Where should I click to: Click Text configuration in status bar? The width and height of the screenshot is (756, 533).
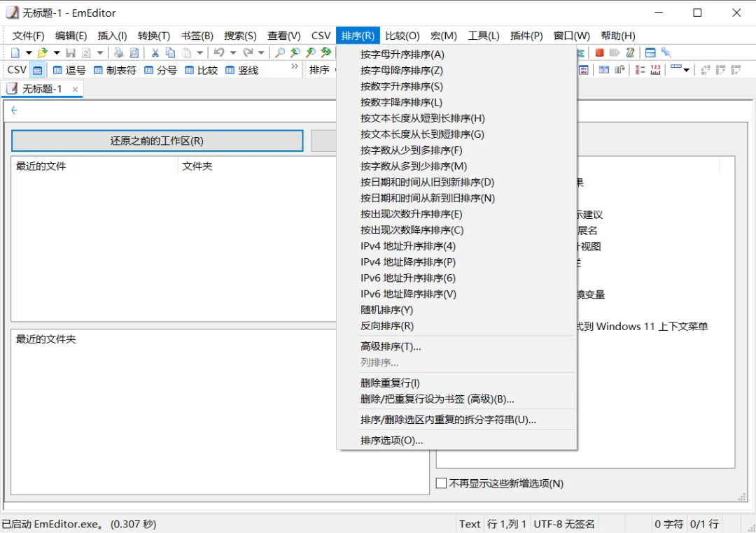(x=470, y=524)
